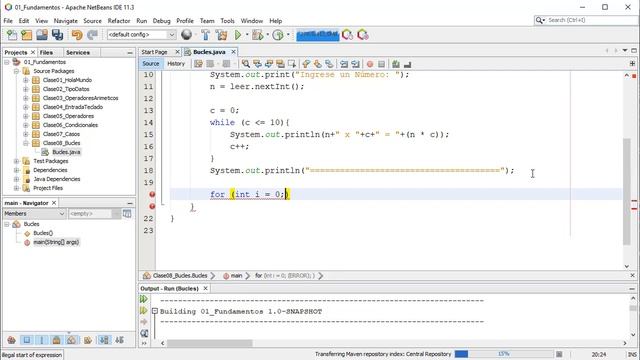Click the Save All toolbar icon
This screenshot has width=640, height=360.
coord(57,35)
